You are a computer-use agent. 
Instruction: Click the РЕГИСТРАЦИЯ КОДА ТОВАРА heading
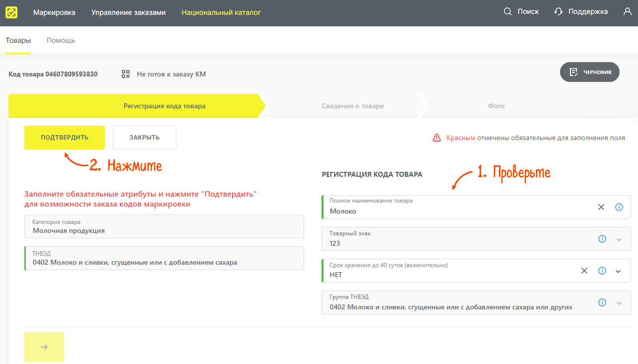(x=372, y=174)
